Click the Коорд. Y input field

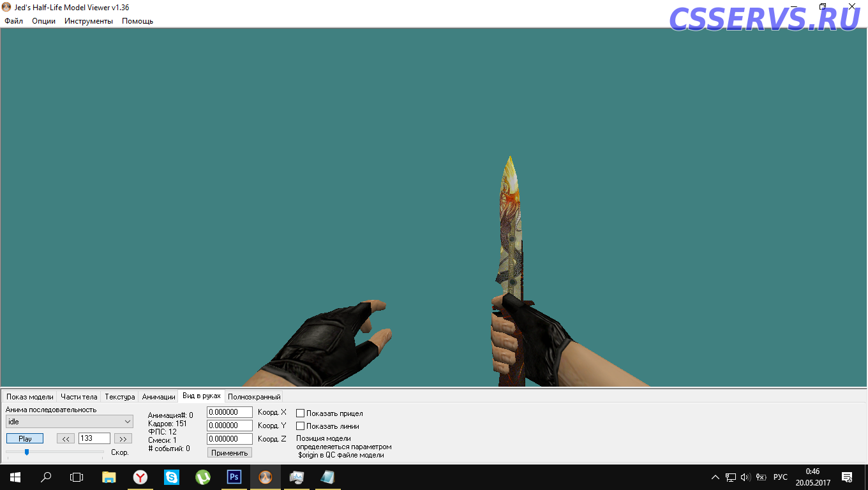pyautogui.click(x=230, y=426)
